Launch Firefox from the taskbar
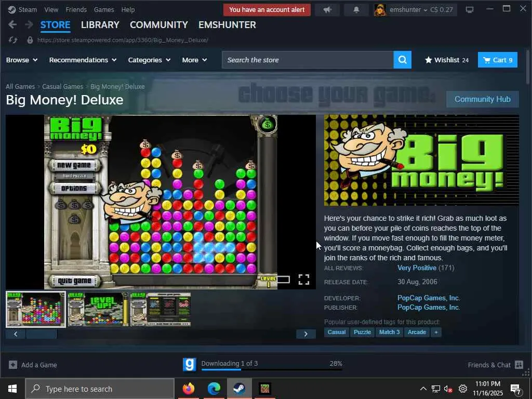The width and height of the screenshot is (532, 399). point(189,389)
